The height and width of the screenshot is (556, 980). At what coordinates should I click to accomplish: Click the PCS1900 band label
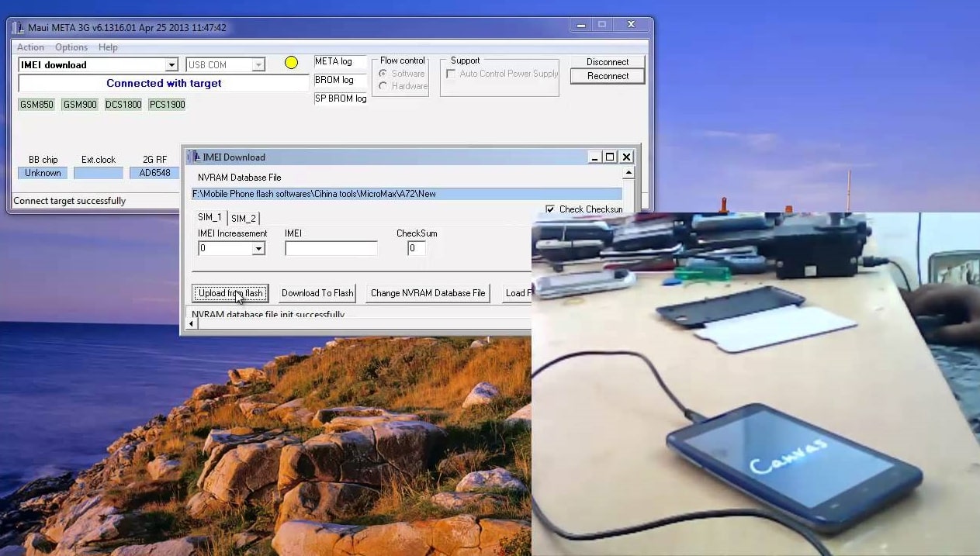[167, 105]
